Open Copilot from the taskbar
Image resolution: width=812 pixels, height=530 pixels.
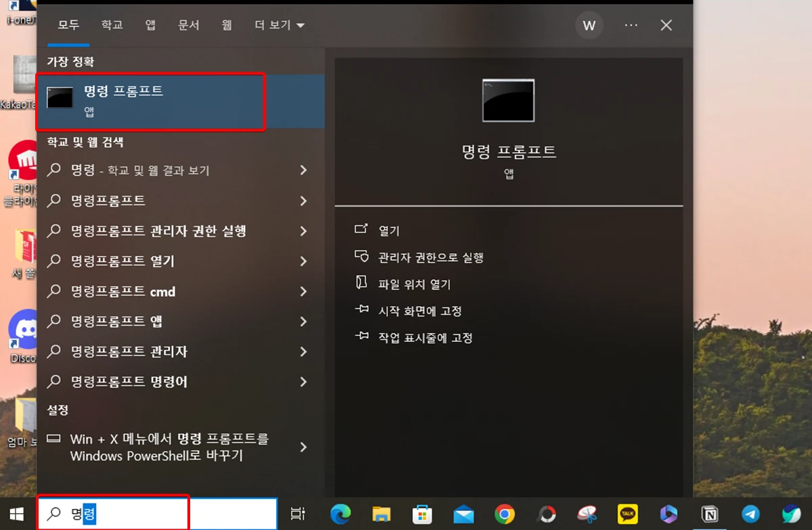click(x=669, y=514)
